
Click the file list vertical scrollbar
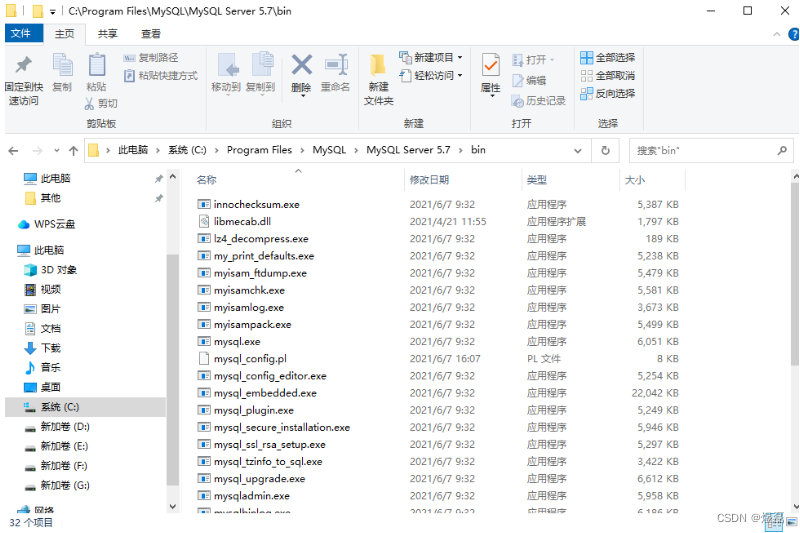pyautogui.click(x=795, y=275)
